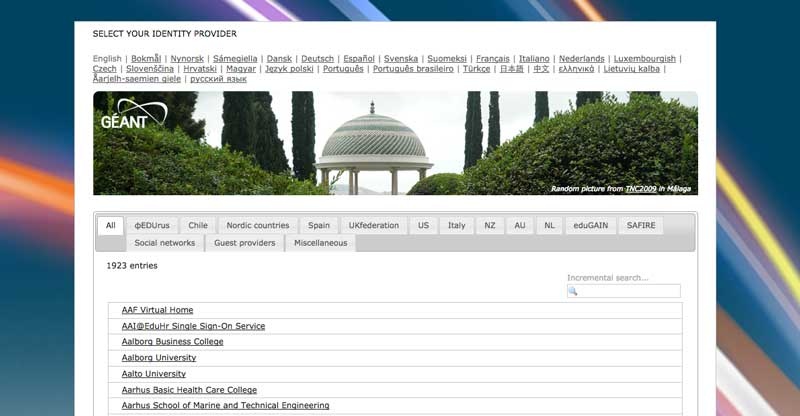800x416 pixels.
Task: Choose AAI@EduHr Single Sign-On Service
Action: (x=193, y=326)
